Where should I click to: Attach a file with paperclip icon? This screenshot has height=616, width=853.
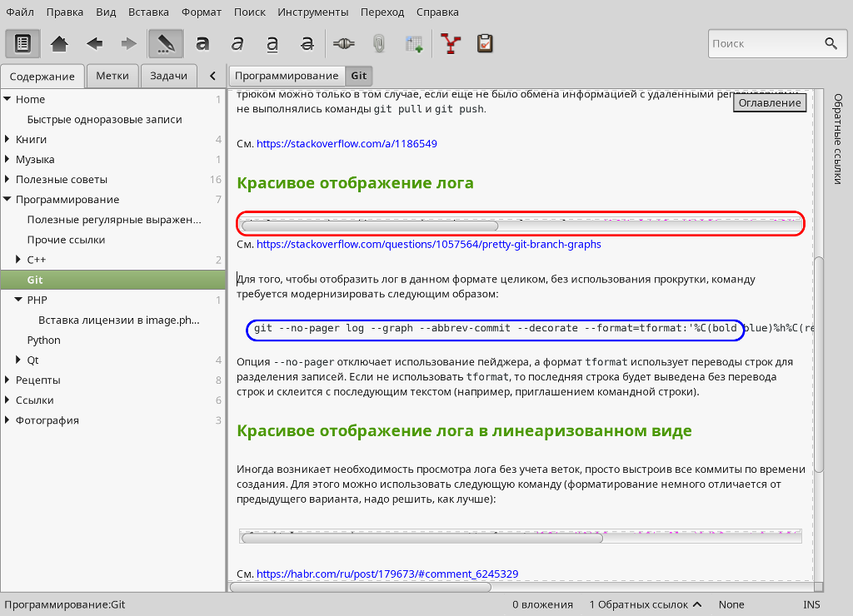379,43
